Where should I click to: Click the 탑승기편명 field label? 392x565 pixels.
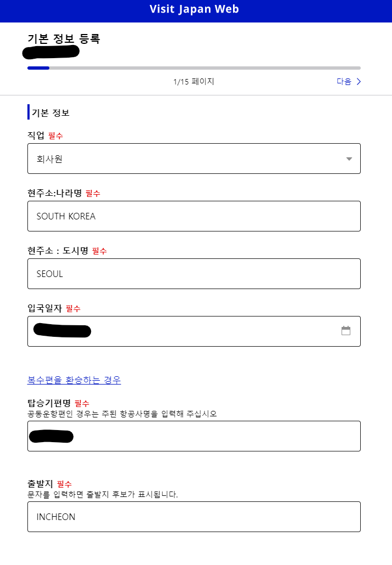tap(49, 403)
